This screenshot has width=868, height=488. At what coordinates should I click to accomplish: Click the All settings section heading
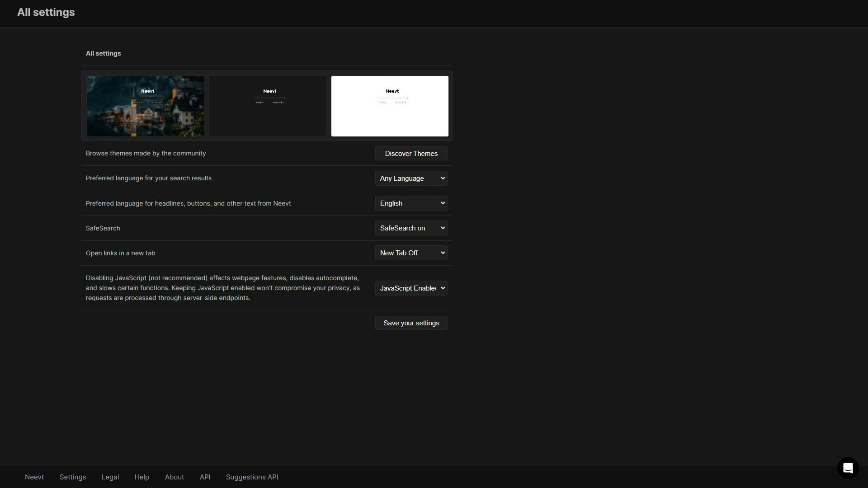click(x=104, y=53)
